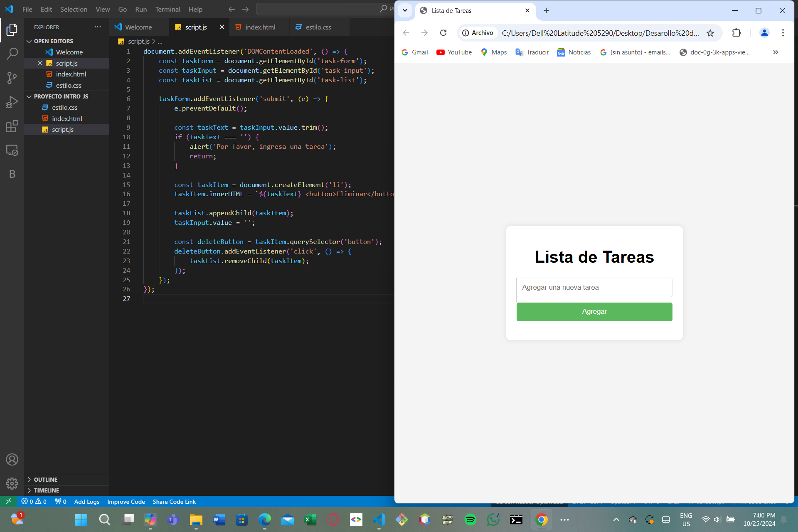Click Add Logs in status bar
The image size is (798, 532).
tap(86, 502)
